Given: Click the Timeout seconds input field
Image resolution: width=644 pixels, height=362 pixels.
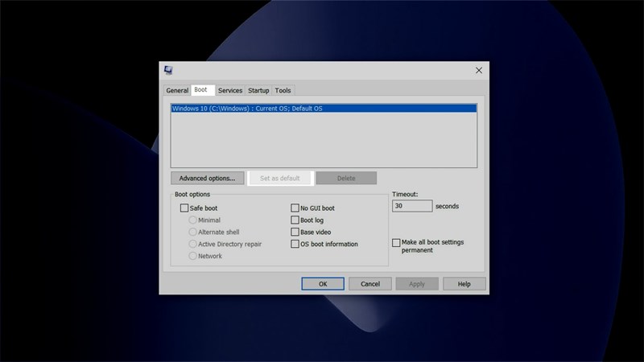Looking at the screenshot, I should click(x=412, y=206).
